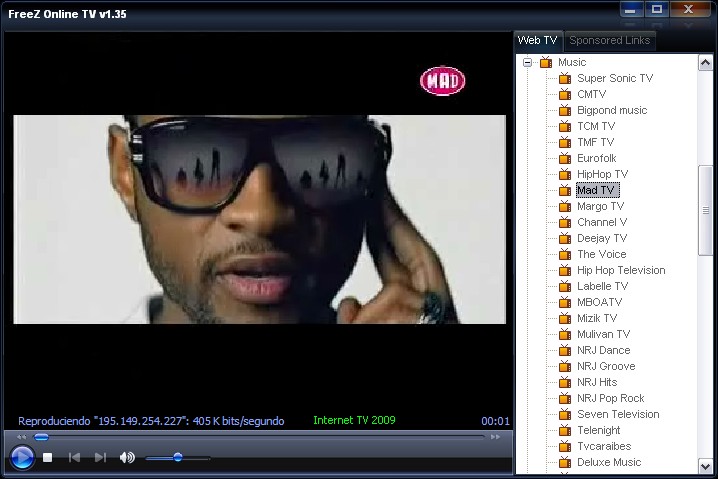
Task: Click the TV icon beside Super Sonic TV
Action: point(565,78)
